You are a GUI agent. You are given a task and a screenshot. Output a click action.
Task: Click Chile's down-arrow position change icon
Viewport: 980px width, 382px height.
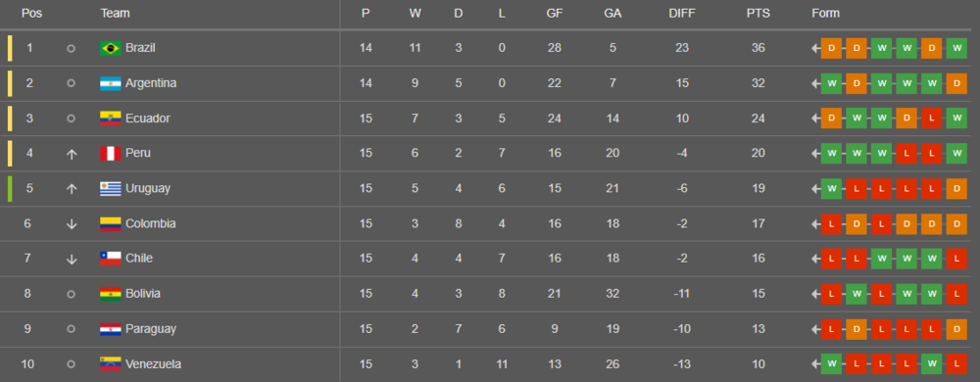[x=72, y=259]
